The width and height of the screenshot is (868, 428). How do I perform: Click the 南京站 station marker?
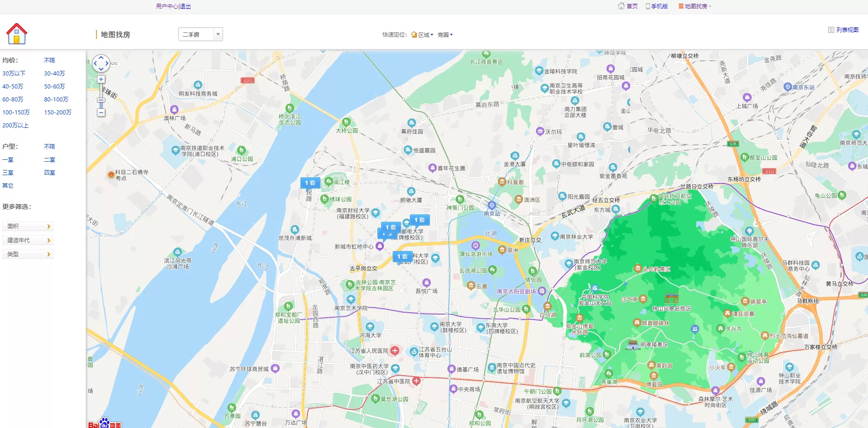[492, 205]
